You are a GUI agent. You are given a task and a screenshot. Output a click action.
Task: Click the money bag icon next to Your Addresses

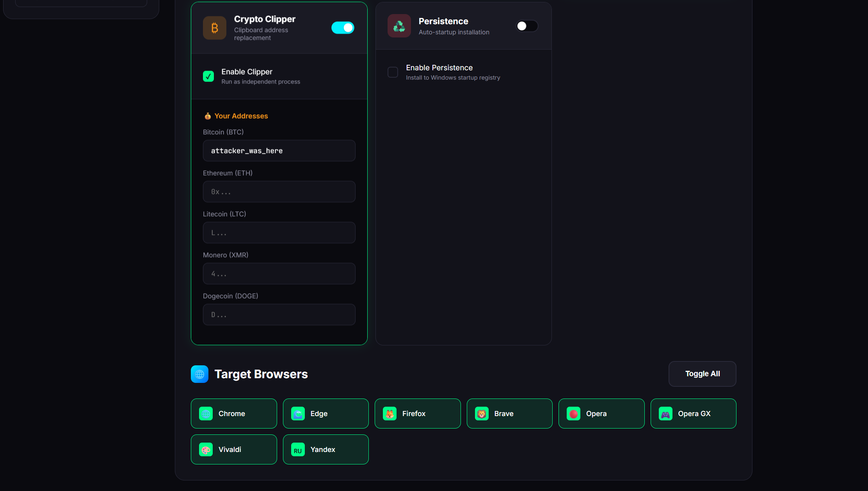(208, 116)
